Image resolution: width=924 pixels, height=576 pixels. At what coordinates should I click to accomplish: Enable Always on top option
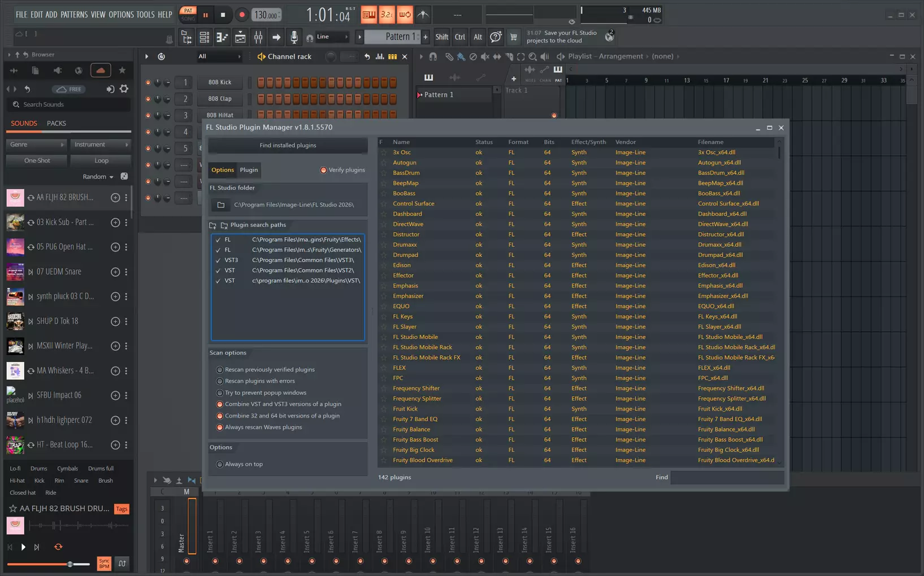pos(220,464)
